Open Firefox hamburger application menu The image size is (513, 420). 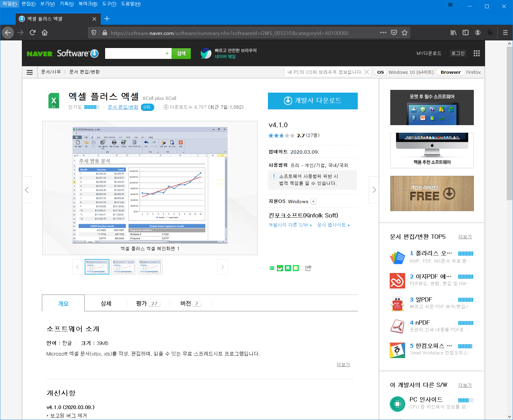pyautogui.click(x=505, y=32)
